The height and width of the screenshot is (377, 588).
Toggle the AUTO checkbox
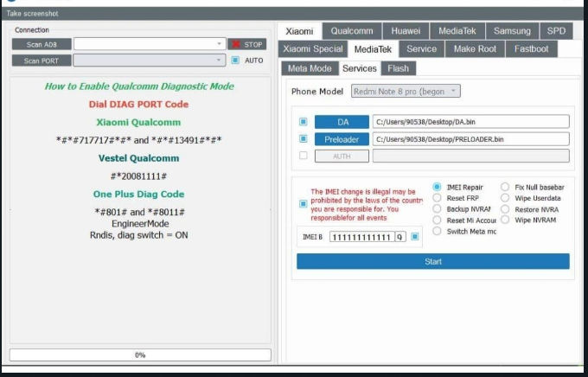tap(235, 60)
